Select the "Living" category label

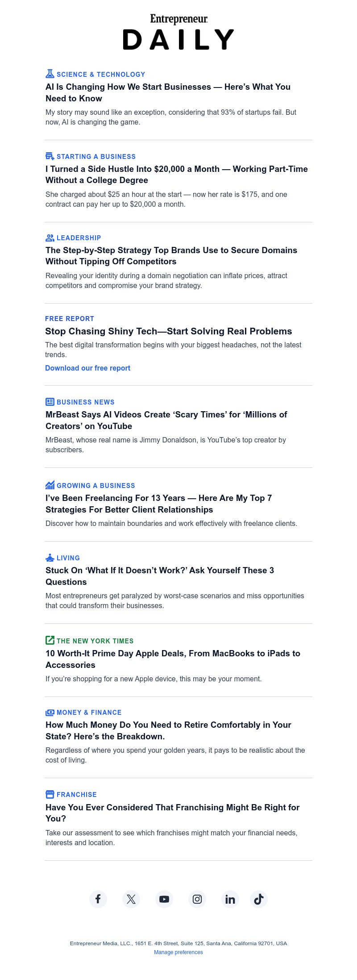coord(68,558)
